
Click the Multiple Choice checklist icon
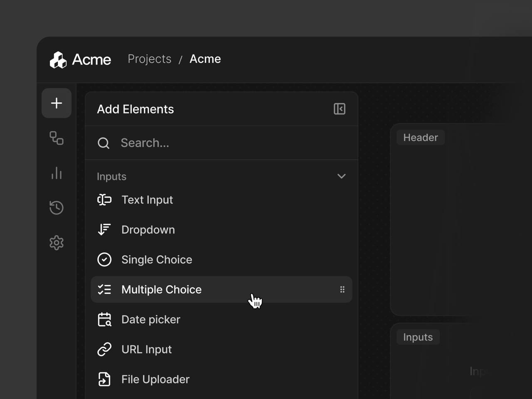click(x=104, y=289)
